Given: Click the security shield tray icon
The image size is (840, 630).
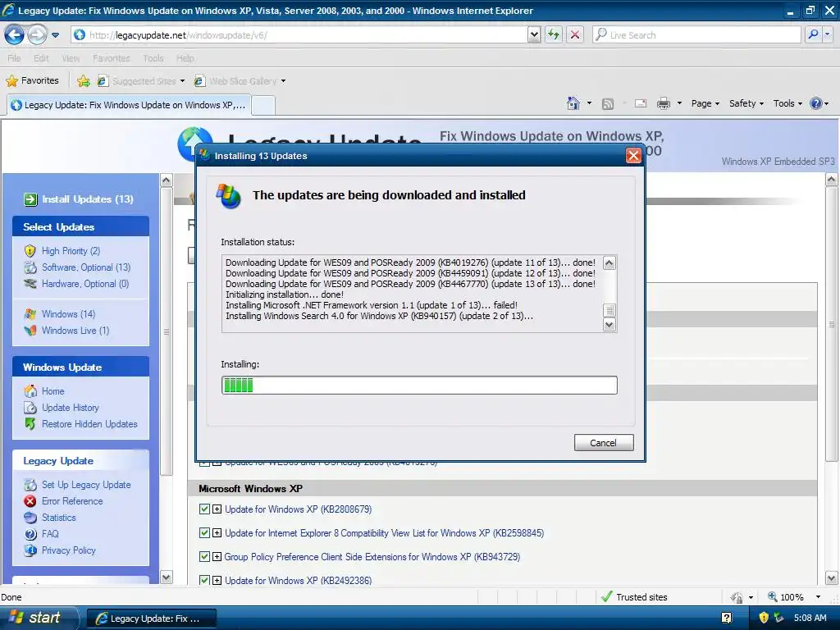Looking at the screenshot, I should click(764, 618).
